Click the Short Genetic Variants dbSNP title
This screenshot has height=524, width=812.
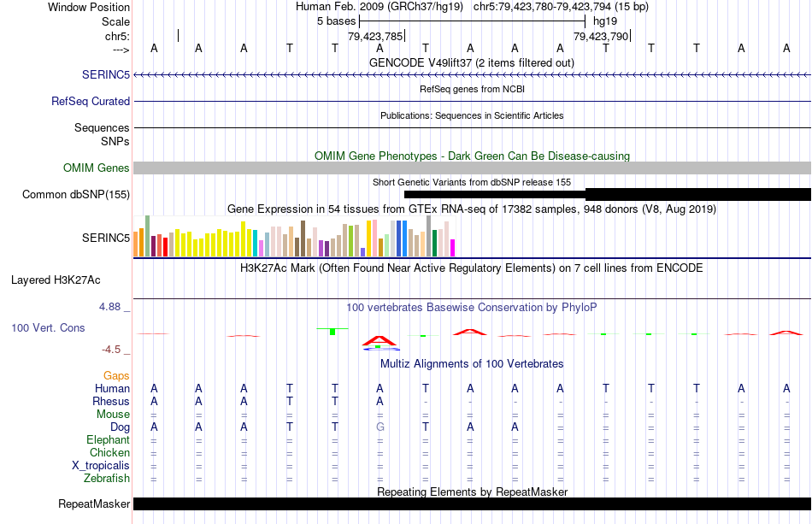pos(472,182)
